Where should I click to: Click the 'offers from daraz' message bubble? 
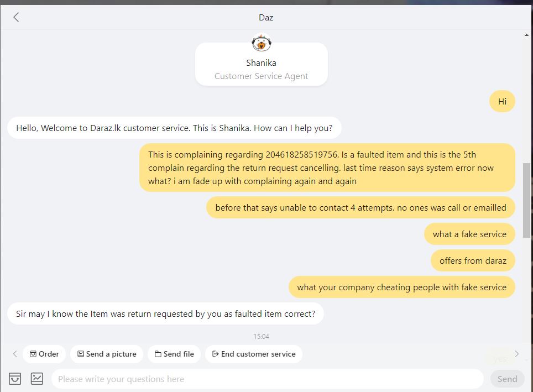(473, 260)
